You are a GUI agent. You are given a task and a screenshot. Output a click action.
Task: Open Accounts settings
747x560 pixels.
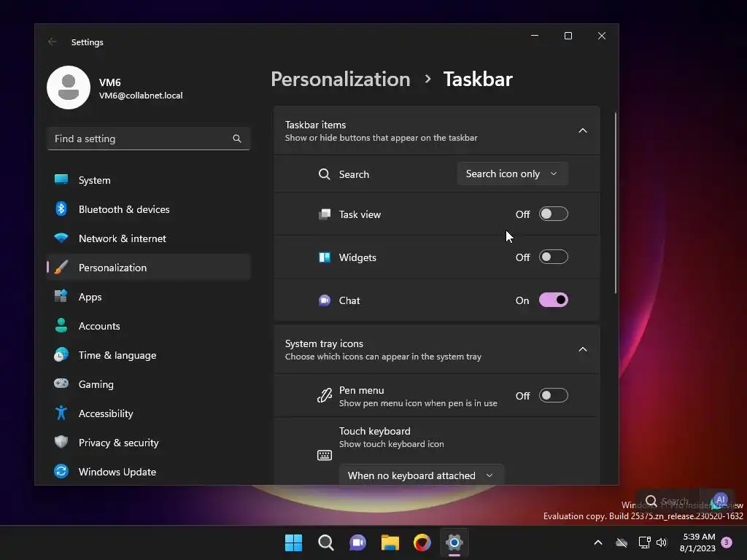(149, 326)
